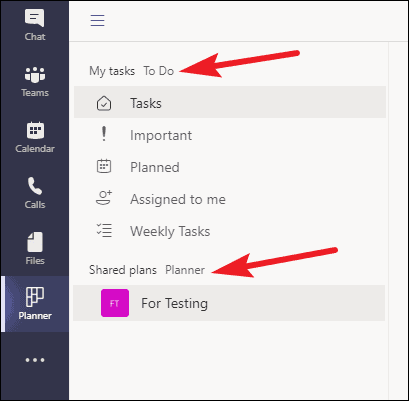409x401 pixels.
Task: Open the Teams icon in sidebar
Action: 35,74
